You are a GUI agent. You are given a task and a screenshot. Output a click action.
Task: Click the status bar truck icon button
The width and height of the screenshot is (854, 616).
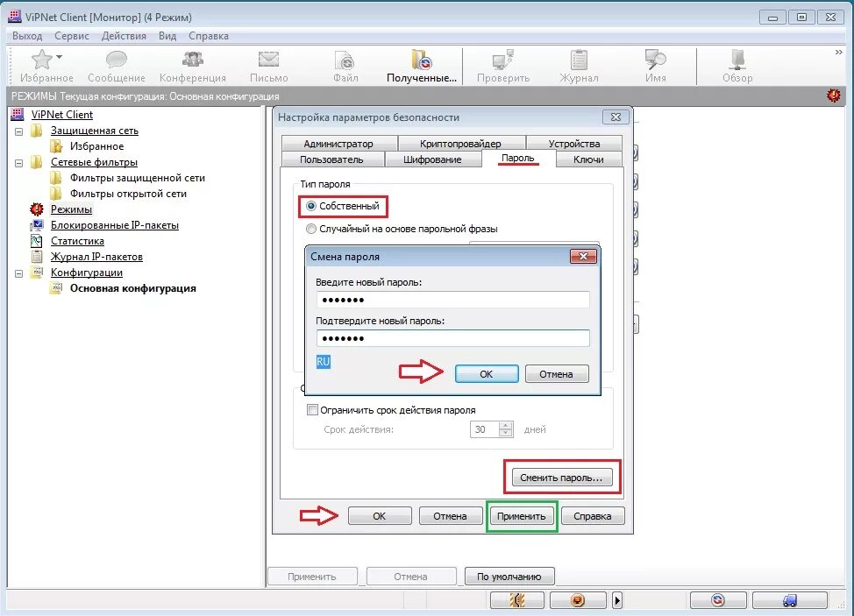click(x=790, y=600)
